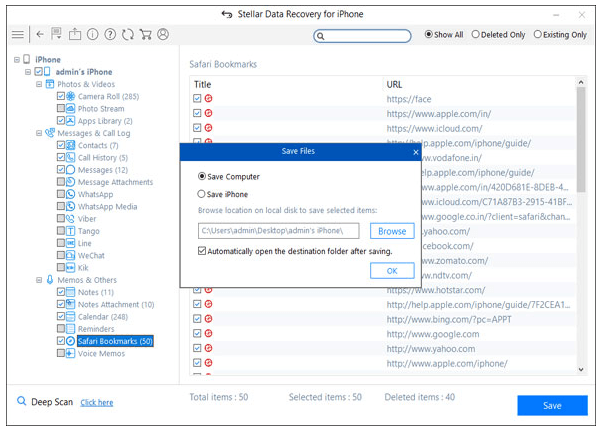Click the vertical scrollbar thumb
Image resolution: width=601 pixels, height=433 pixels.
click(x=581, y=139)
